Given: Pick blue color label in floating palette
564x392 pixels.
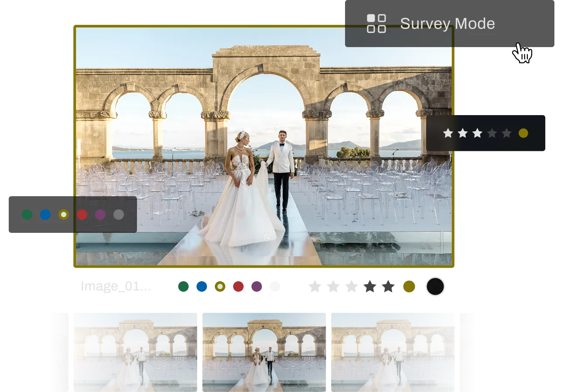Looking at the screenshot, I should click(x=45, y=215).
